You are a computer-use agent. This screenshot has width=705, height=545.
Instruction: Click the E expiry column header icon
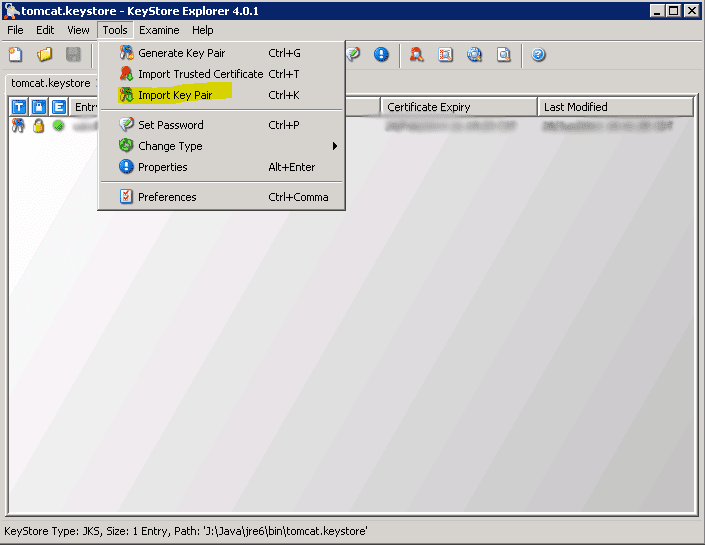pyautogui.click(x=59, y=107)
